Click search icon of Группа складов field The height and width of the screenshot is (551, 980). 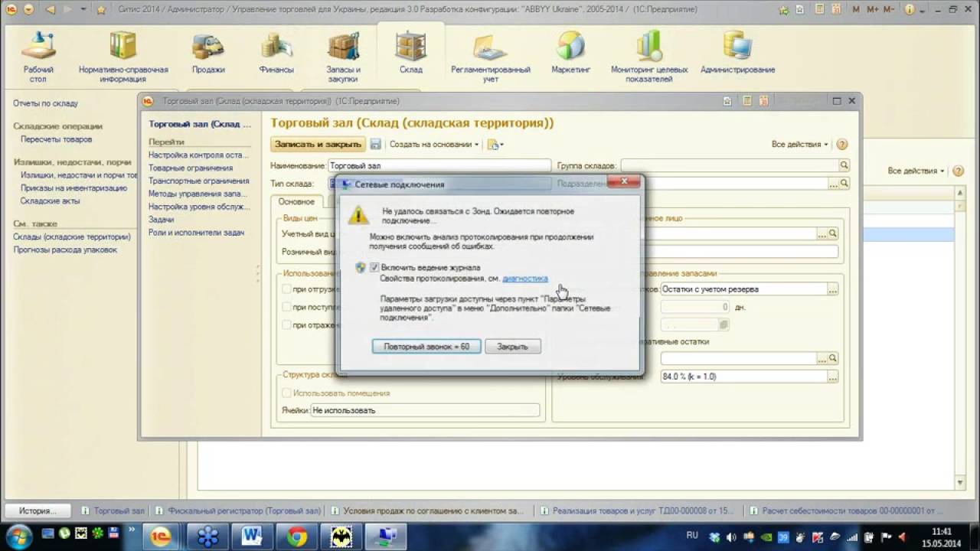[844, 165]
